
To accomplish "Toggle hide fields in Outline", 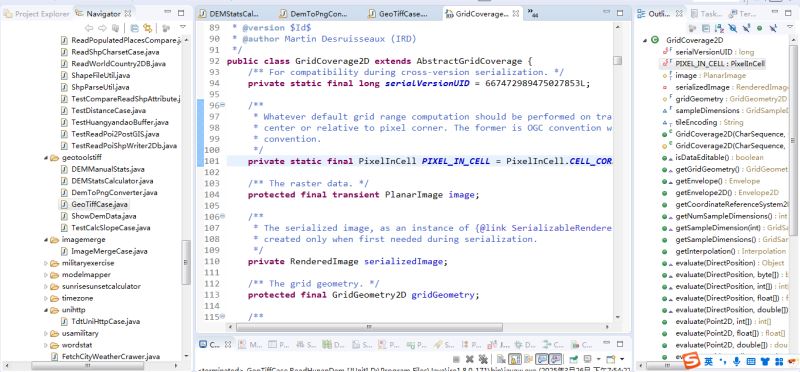I will (x=733, y=28).
